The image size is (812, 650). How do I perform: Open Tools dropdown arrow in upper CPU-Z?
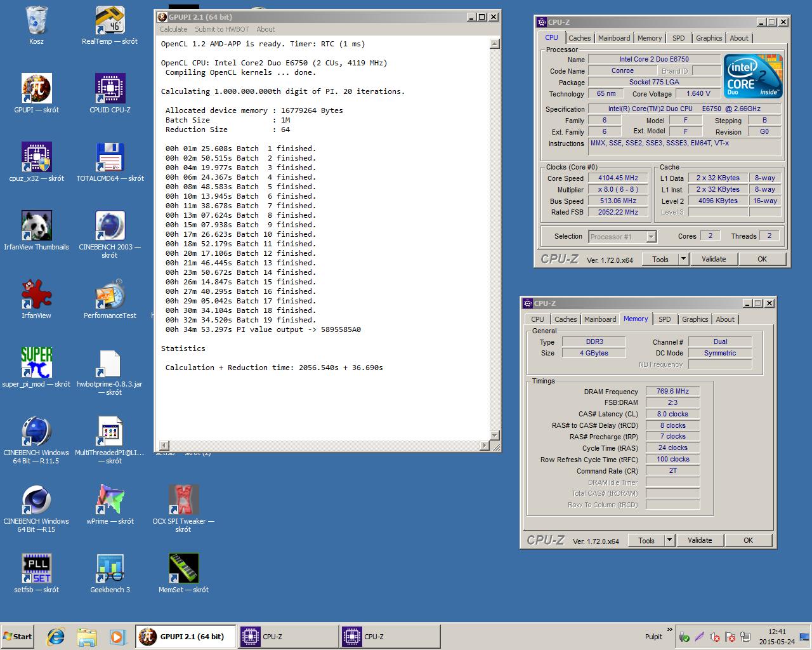tap(683, 259)
